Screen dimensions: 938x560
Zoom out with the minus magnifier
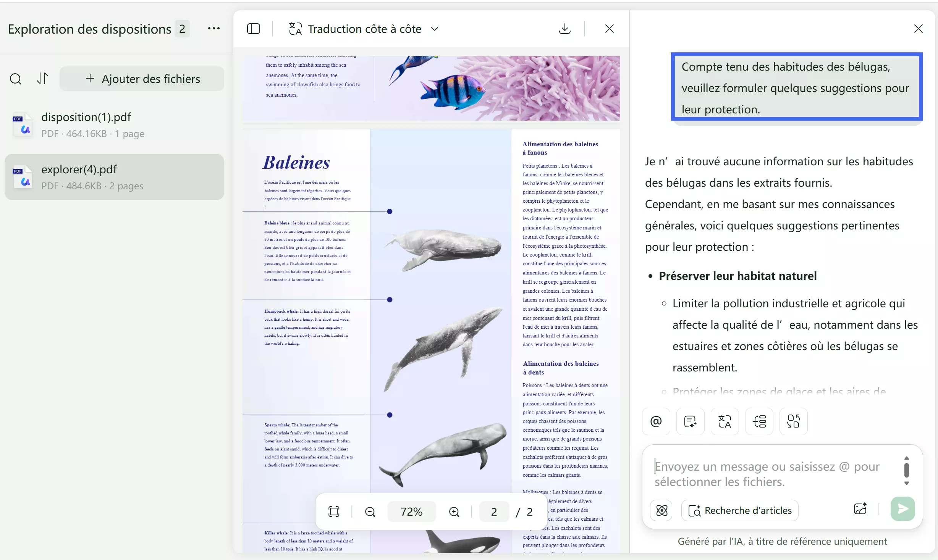(x=370, y=512)
